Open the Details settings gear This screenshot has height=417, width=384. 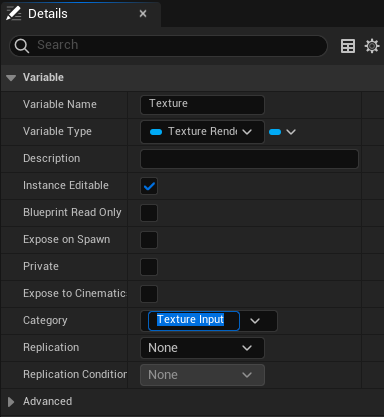(372, 46)
